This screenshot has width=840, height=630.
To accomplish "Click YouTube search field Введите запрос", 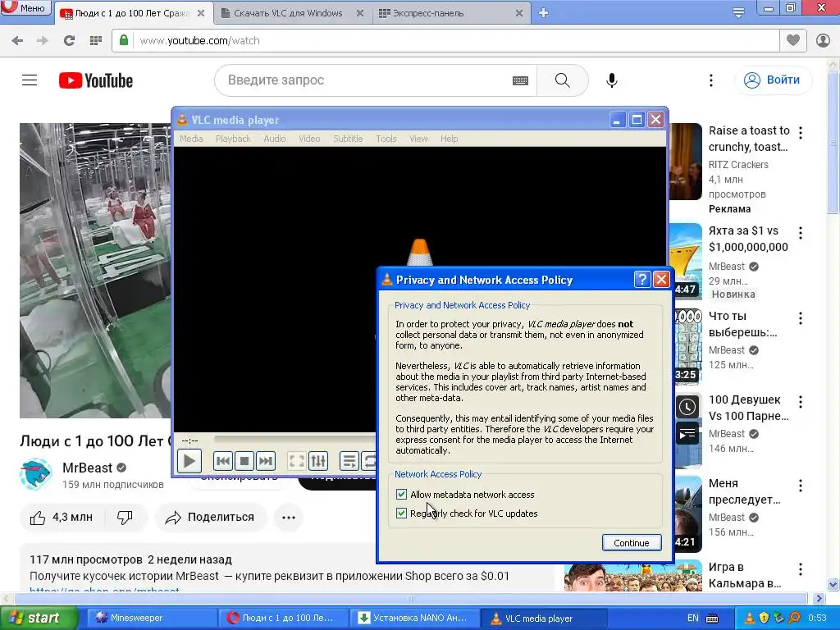I will pos(364,80).
